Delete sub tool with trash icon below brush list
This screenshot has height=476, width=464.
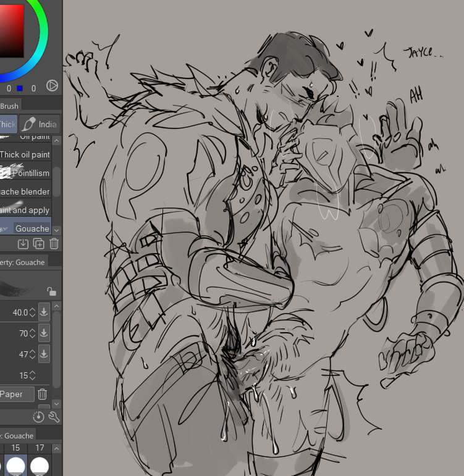54,244
